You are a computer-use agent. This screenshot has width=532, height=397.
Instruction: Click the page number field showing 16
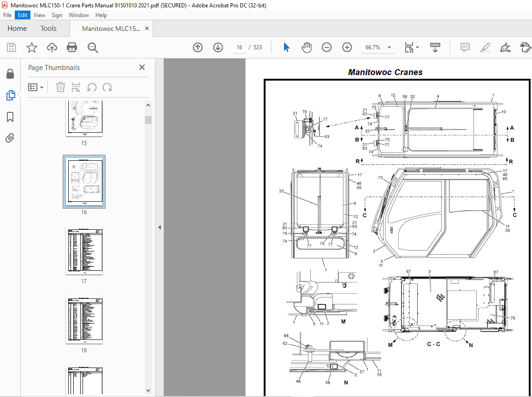click(239, 47)
